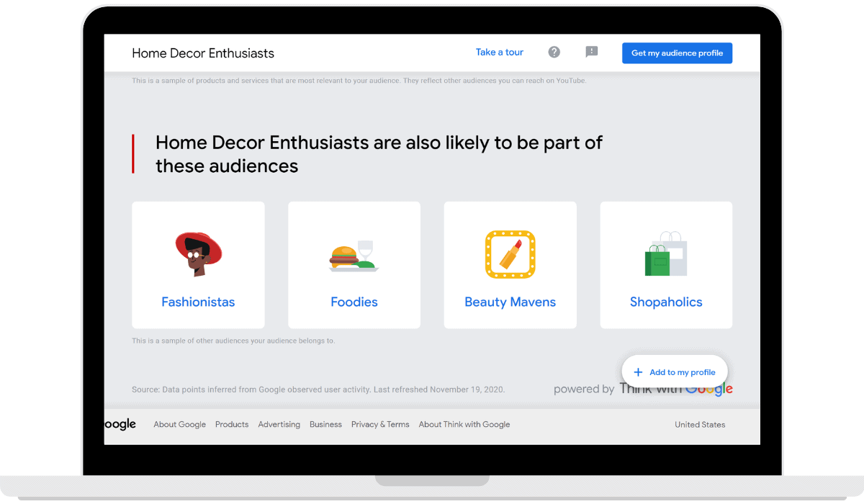This screenshot has width=864, height=504.
Task: Click the plus icon on Add to my profile
Action: (638, 372)
